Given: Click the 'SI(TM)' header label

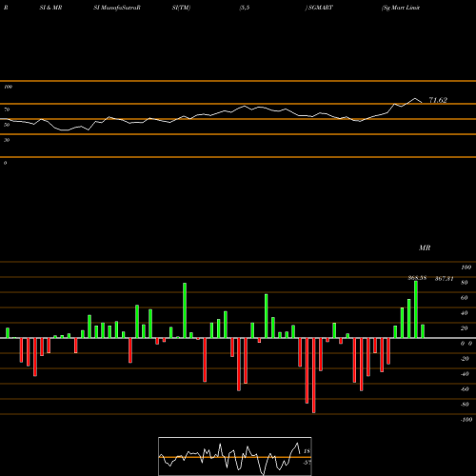Looking at the screenshot, I should [181, 8].
